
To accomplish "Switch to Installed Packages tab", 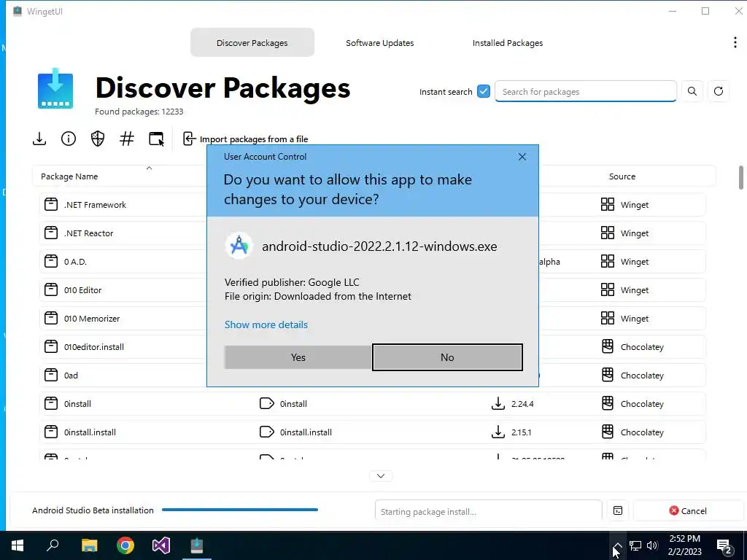I will point(508,42).
